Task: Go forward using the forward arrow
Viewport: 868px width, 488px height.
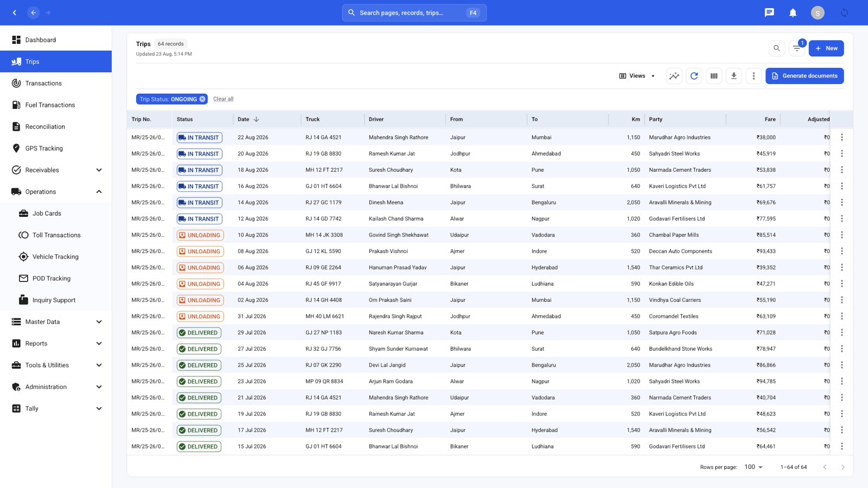Action: click(48, 12)
